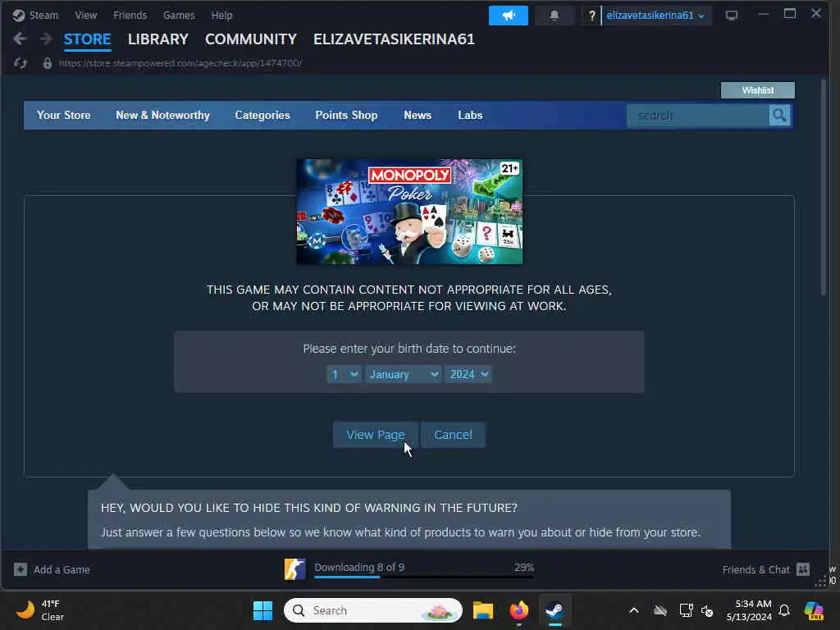Click the store URL address text
This screenshot has width=840, height=630.
point(180,63)
